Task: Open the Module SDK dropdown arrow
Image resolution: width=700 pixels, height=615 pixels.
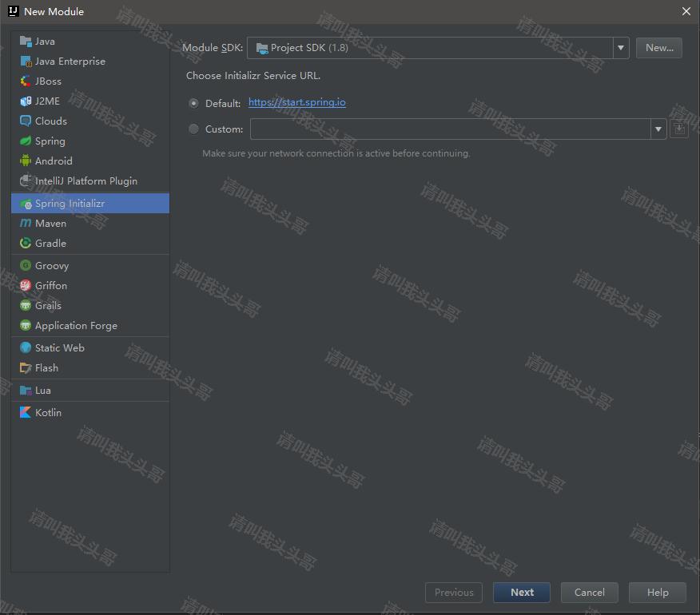Action: [621, 48]
